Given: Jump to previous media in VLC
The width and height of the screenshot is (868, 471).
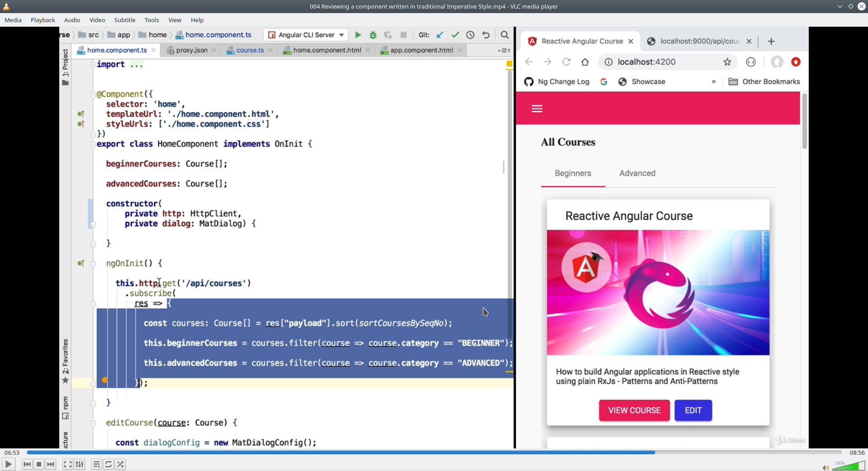Looking at the screenshot, I should [x=27, y=464].
